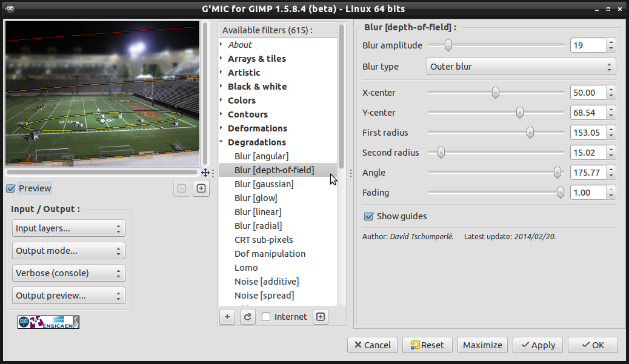Expand the Artistic category
This screenshot has height=364, width=629.
221,72
